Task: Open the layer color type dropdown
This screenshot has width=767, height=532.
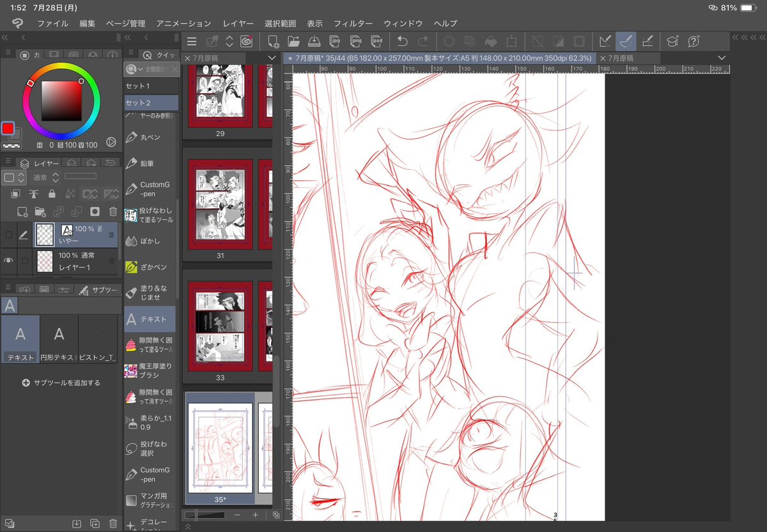Action: point(13,177)
